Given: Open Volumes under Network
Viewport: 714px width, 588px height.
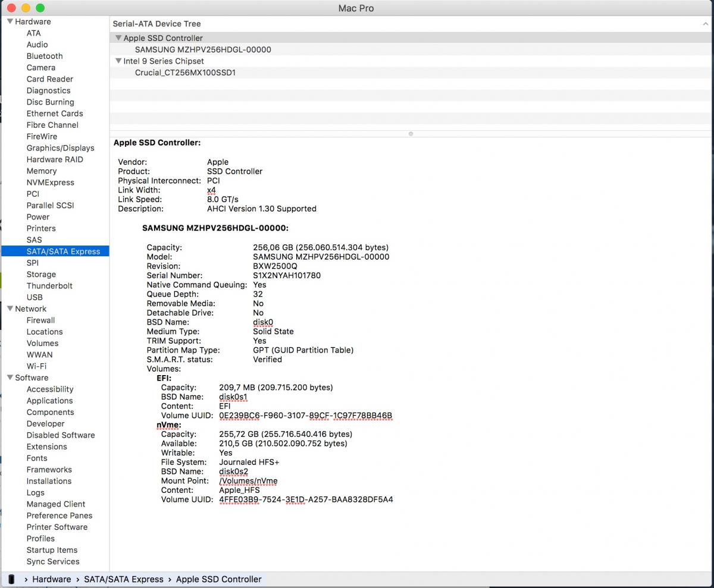Looking at the screenshot, I should point(42,343).
